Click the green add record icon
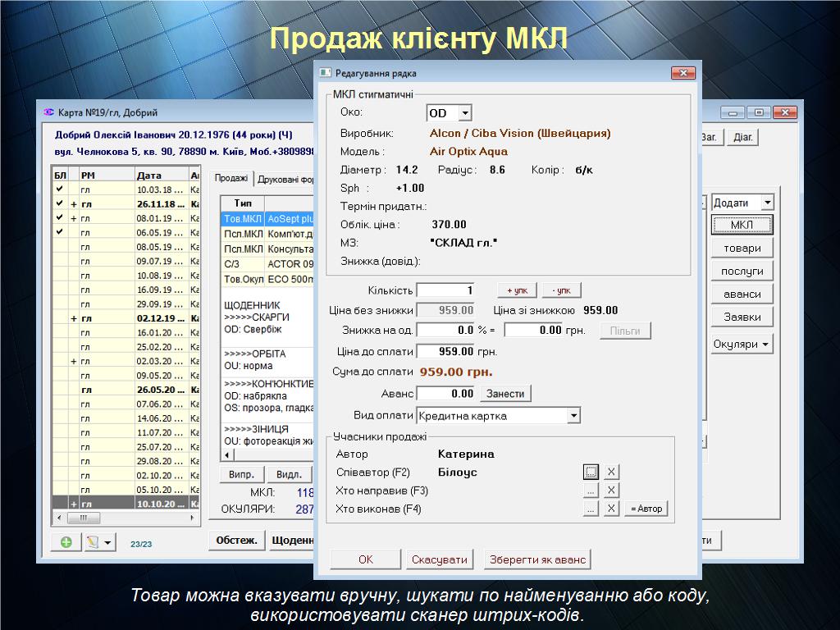Image resolution: width=840 pixels, height=630 pixels. click(66, 542)
